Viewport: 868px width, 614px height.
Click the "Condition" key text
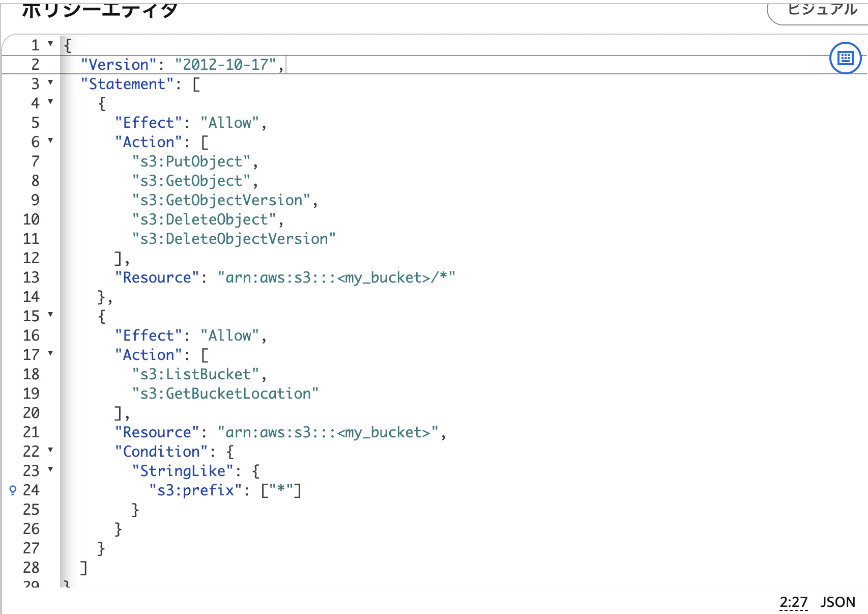161,452
